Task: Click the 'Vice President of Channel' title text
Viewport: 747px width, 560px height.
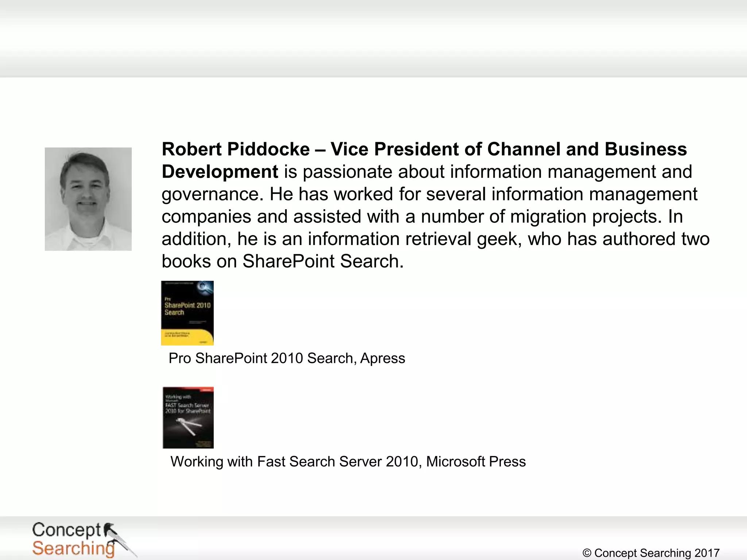Action: [445, 149]
